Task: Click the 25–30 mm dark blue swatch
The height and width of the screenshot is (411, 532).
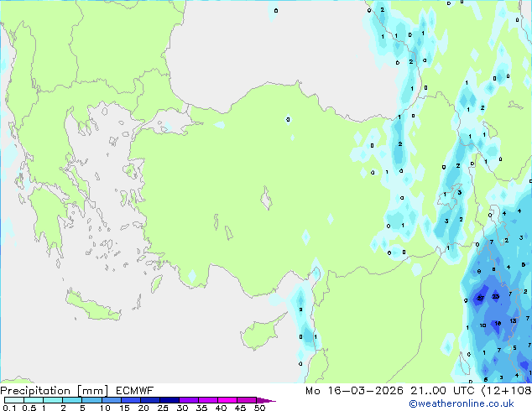Action: (170, 400)
